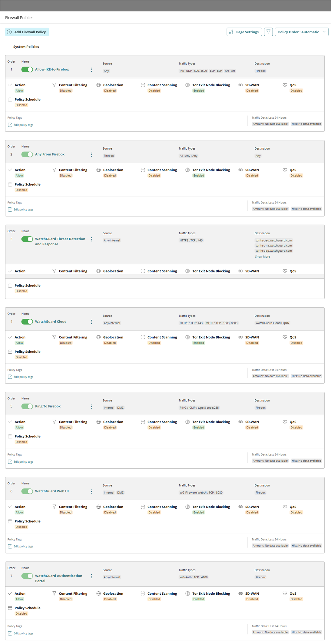The width and height of the screenshot is (331, 644).
Task: Click the Geolocation globe icon in WatchGuard Web UI
Action: tap(98, 507)
